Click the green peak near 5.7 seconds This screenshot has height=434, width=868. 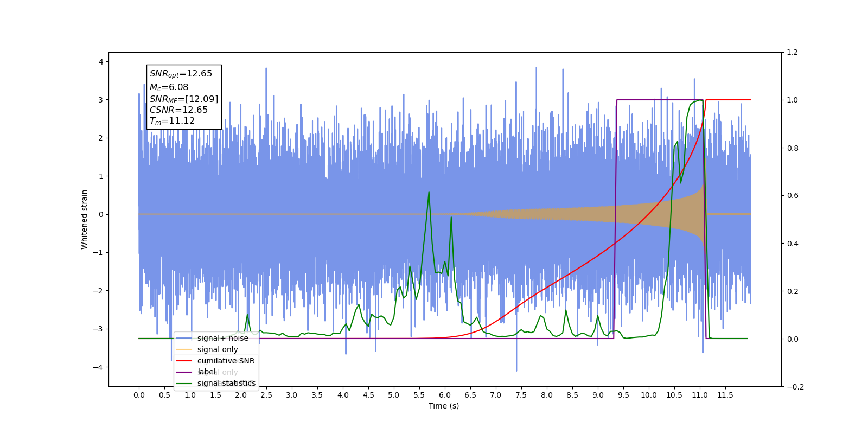[429, 192]
